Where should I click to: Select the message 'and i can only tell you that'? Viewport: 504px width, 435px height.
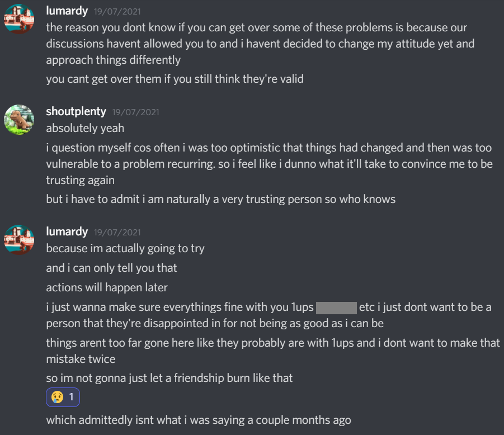tap(111, 268)
